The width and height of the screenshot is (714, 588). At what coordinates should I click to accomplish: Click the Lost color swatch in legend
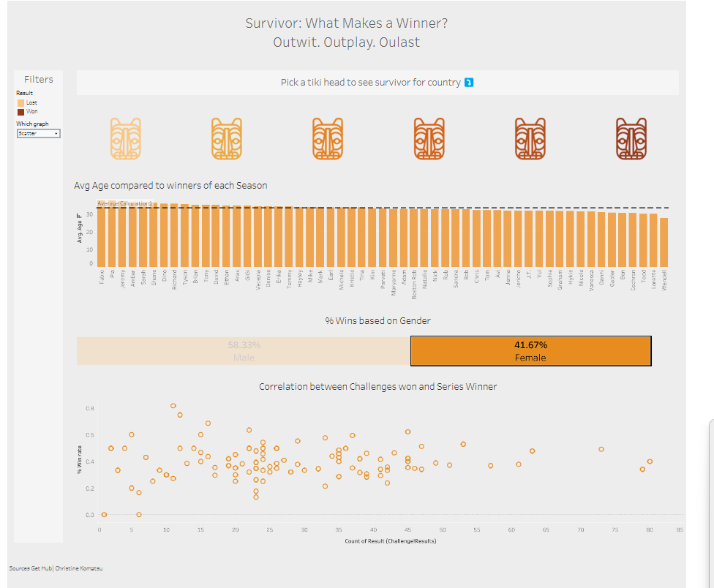tap(20, 103)
